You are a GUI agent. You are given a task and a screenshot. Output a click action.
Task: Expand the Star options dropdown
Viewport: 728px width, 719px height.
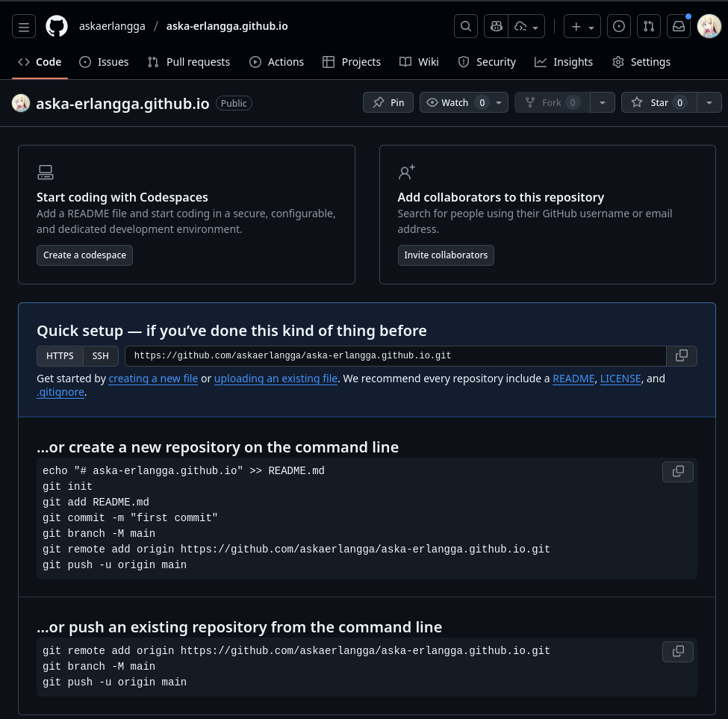(709, 102)
